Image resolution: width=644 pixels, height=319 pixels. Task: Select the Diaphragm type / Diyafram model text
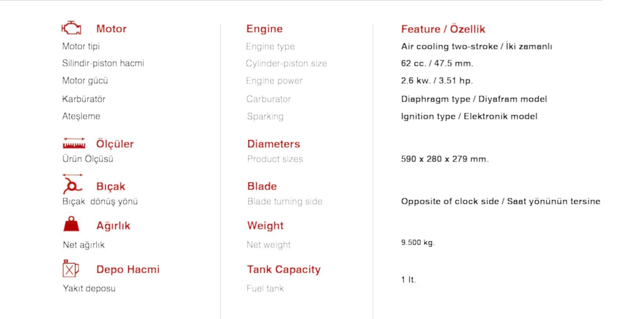pyautogui.click(x=474, y=99)
